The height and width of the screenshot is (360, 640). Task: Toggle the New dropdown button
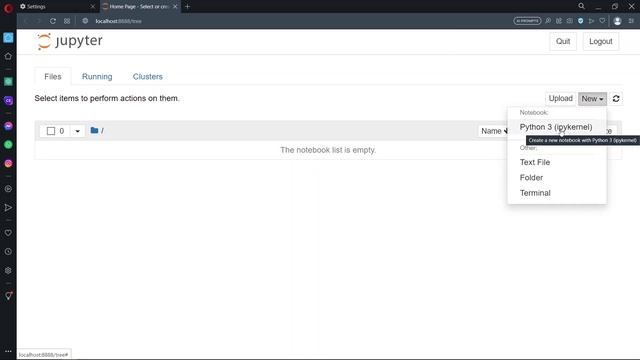point(592,98)
